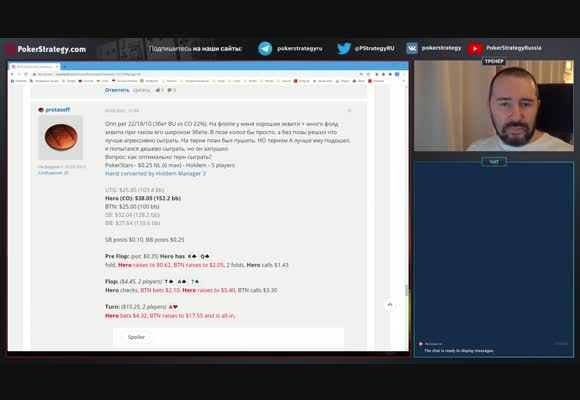The image size is (580, 400).
Task: Click the 'UTG: $25.85' line
Action: point(134,190)
